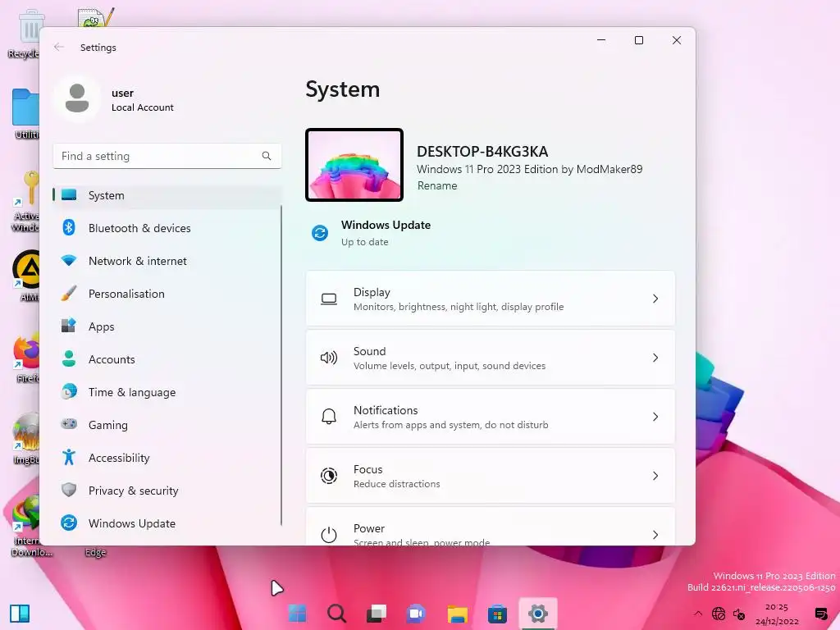Viewport: 840px width, 630px height.
Task: Click the muted volume tray icon
Action: (x=739, y=614)
